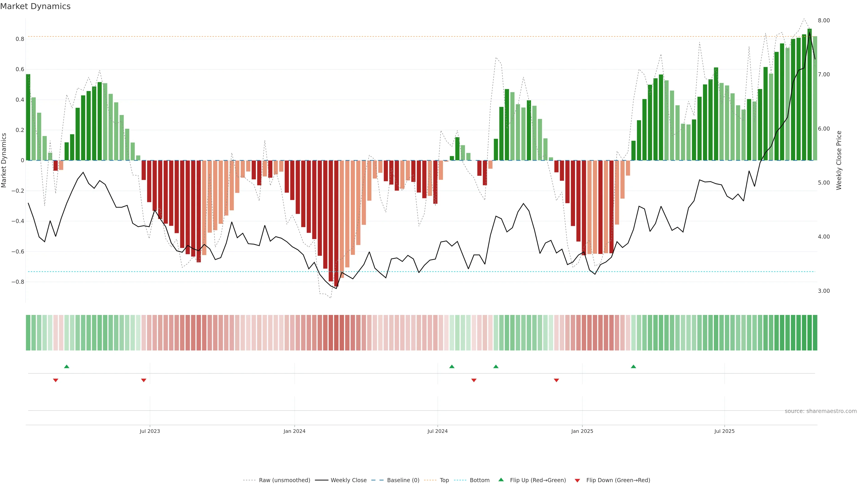This screenshot has width=868, height=488.
Task: Toggle the Weekly Close legend entry
Action: (x=348, y=480)
